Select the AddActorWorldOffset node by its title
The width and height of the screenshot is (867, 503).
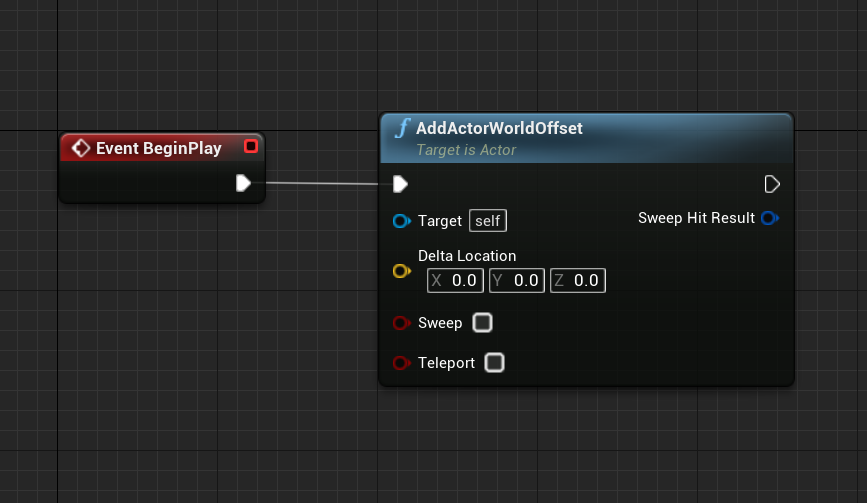click(x=499, y=129)
